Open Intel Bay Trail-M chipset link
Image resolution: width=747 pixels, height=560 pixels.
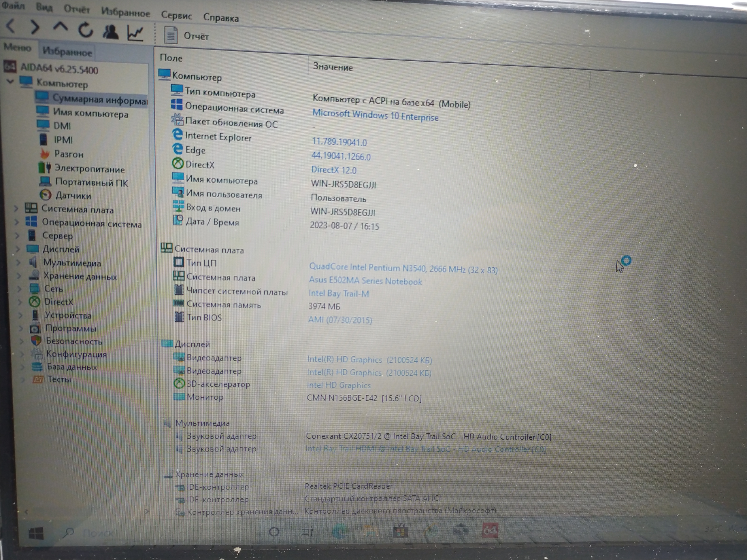339,293
